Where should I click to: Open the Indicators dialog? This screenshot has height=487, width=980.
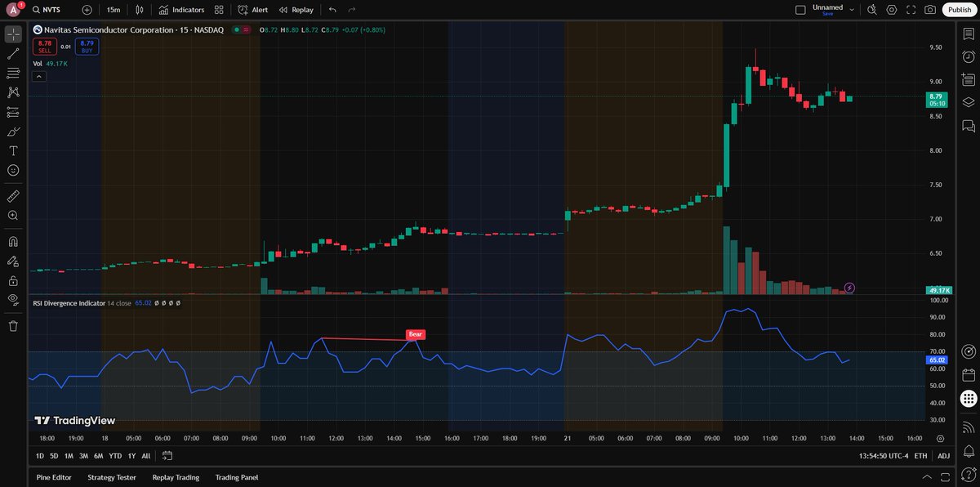181,10
